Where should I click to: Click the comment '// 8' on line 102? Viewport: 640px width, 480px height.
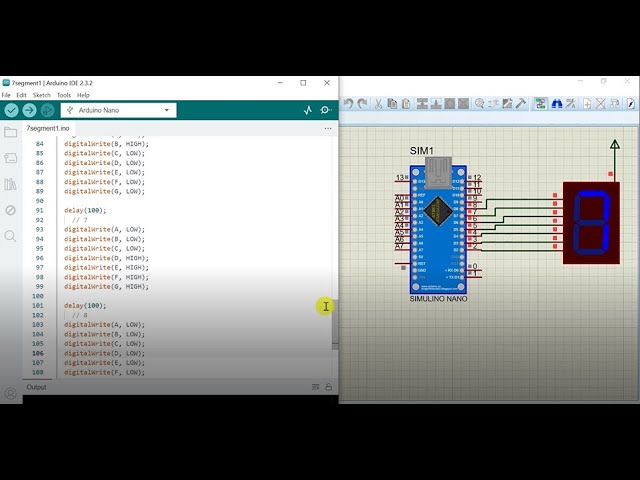[80, 315]
